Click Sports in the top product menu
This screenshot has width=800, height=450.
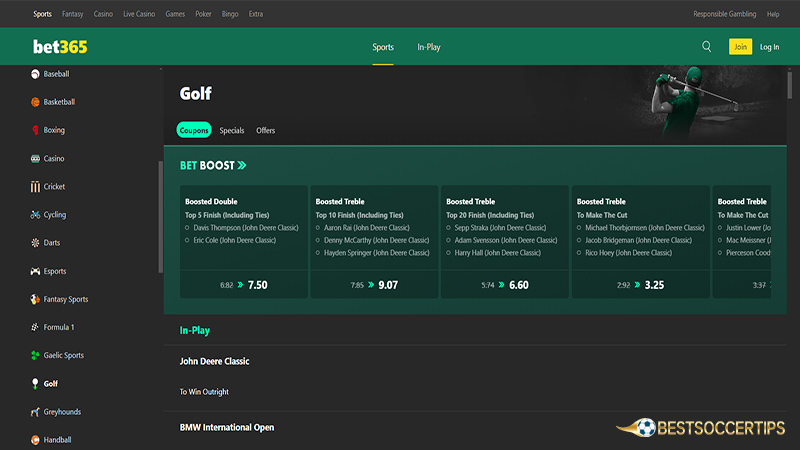pyautogui.click(x=42, y=14)
